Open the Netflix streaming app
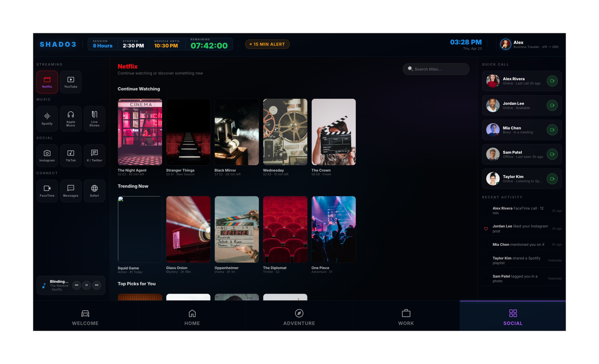The image size is (599, 364). click(x=47, y=82)
